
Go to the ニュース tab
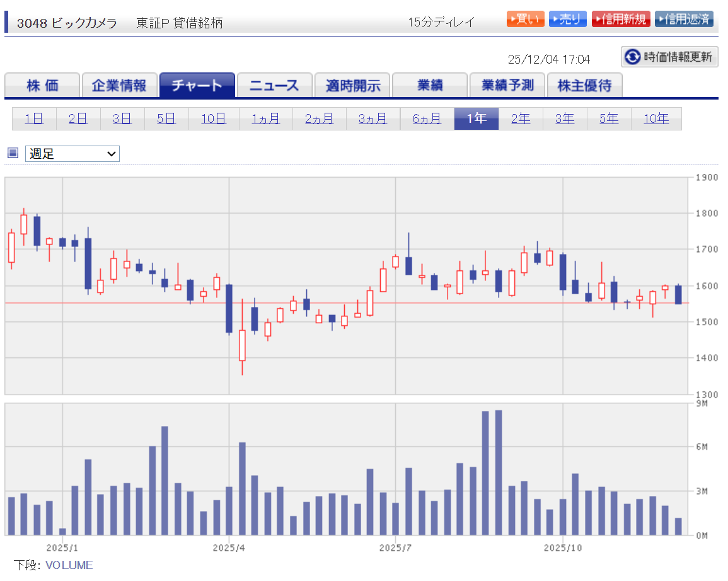pos(274,86)
